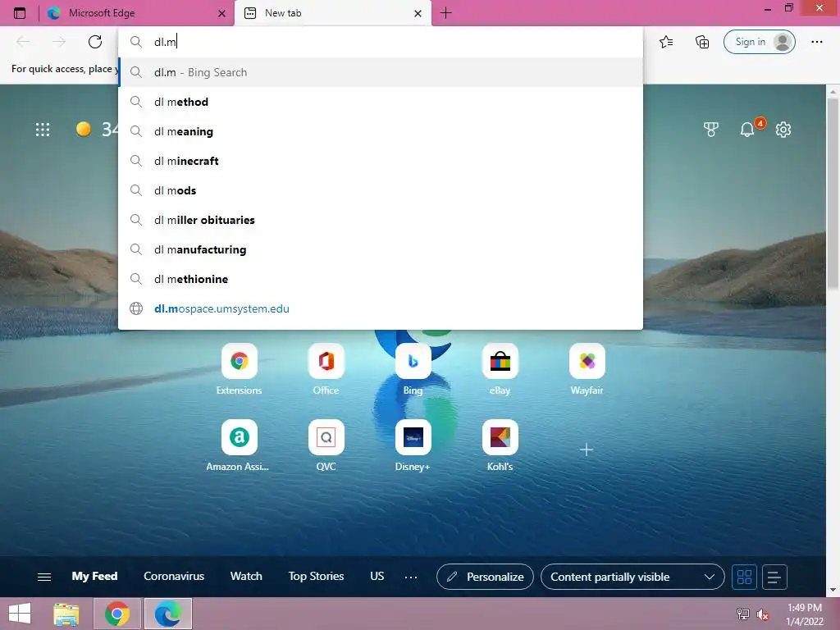Switch feed to list view
The height and width of the screenshot is (630, 840).
(x=774, y=577)
